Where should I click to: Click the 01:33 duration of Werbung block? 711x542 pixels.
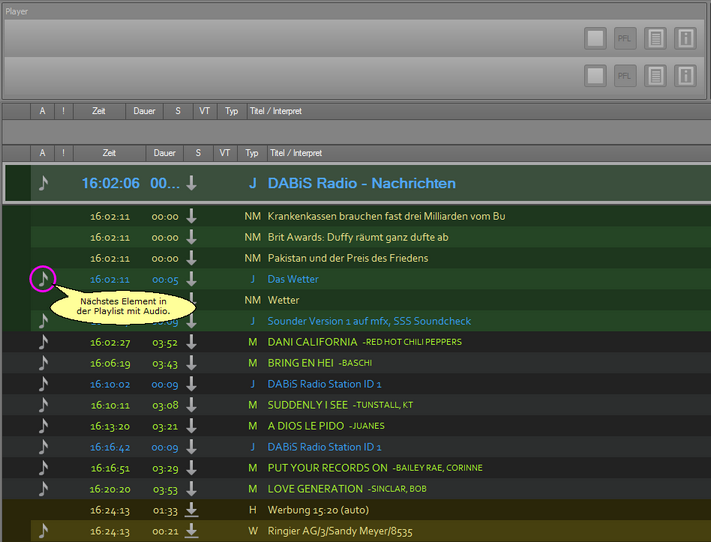coord(165,510)
